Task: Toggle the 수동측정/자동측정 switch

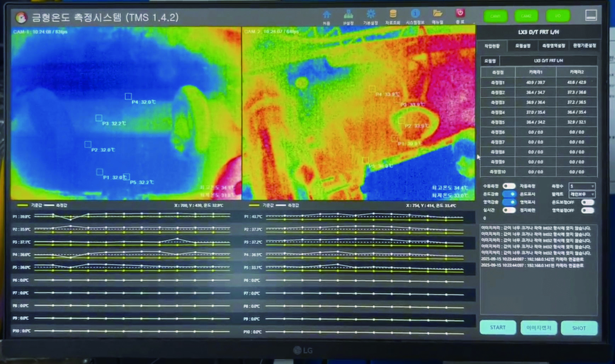Action: 509,186
